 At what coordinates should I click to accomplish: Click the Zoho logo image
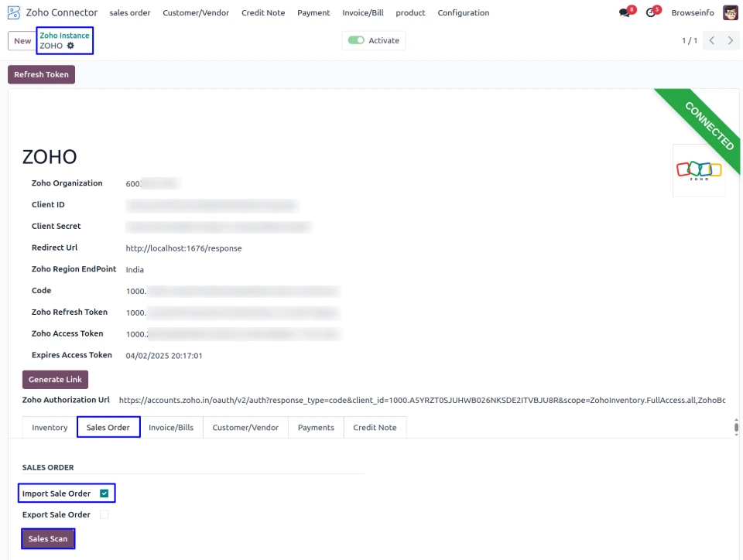pyautogui.click(x=699, y=170)
